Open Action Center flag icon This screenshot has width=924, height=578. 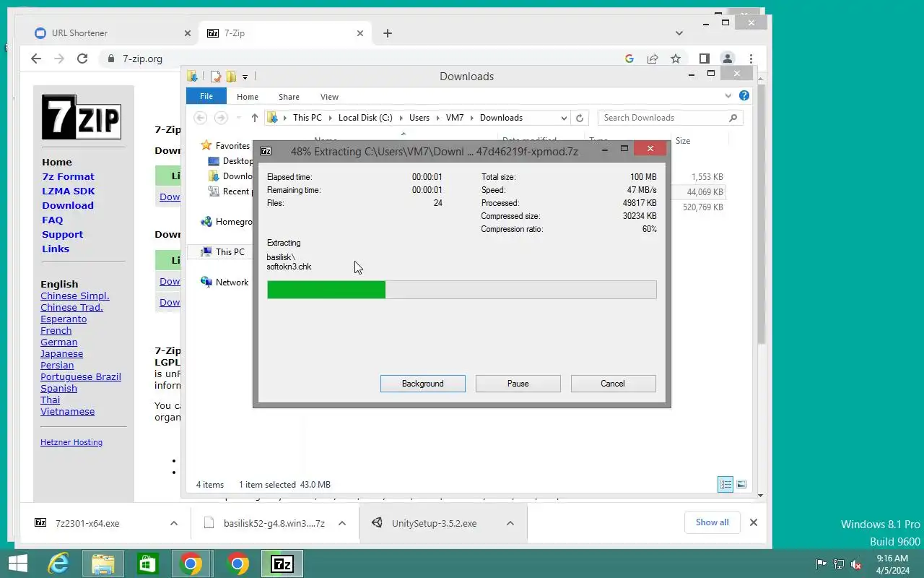[821, 564]
